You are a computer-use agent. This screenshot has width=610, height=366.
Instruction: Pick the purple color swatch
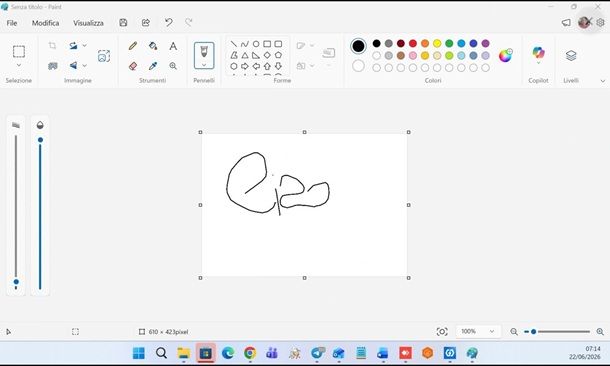pyautogui.click(x=485, y=43)
